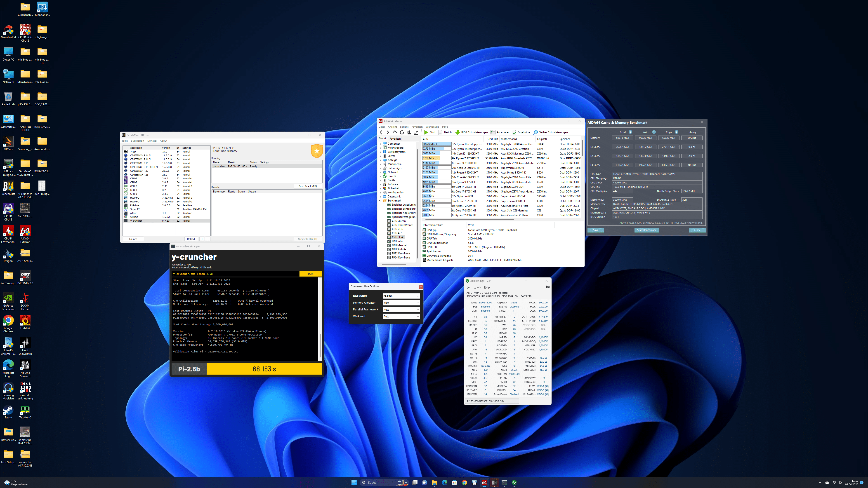Click the AIDA64 up-level arrow icon

point(395,132)
